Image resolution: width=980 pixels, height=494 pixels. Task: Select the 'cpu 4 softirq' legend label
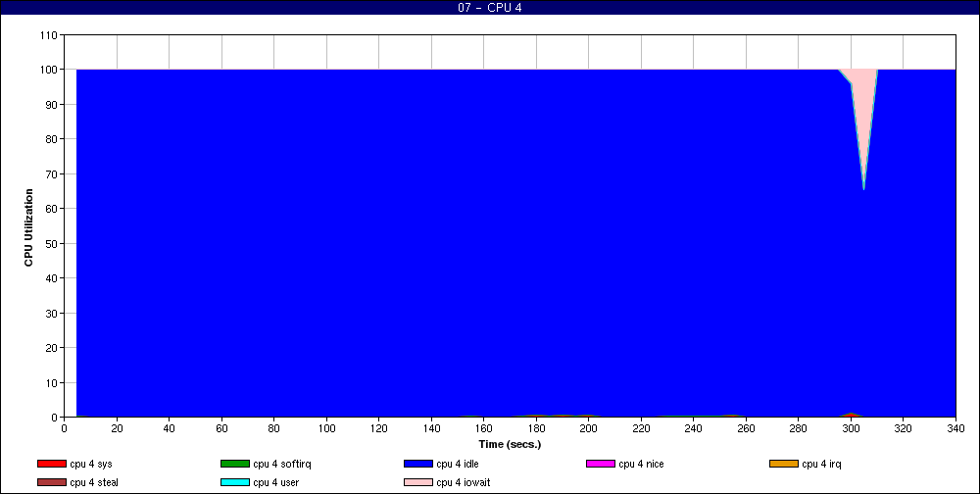click(282, 464)
